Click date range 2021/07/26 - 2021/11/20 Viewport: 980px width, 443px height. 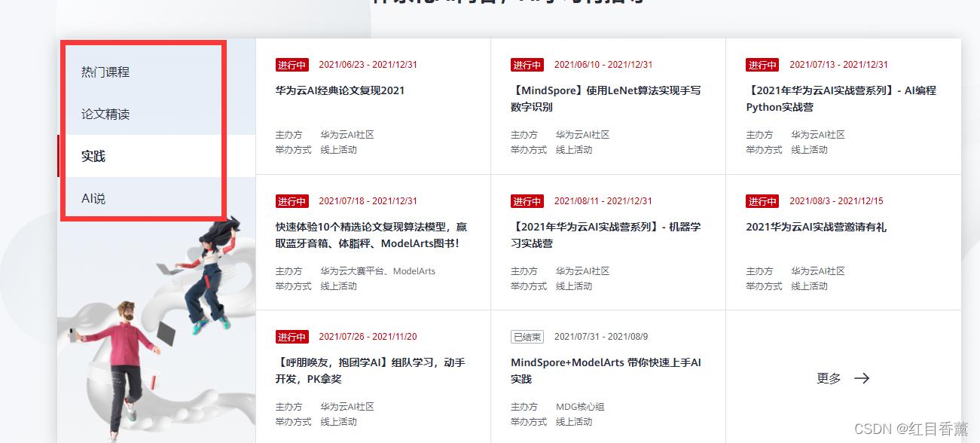(368, 337)
